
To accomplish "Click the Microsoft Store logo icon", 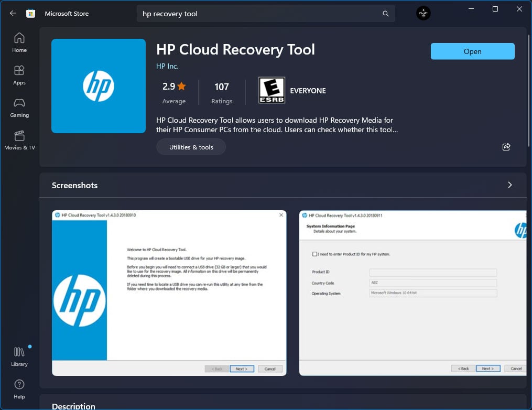I will pyautogui.click(x=30, y=14).
